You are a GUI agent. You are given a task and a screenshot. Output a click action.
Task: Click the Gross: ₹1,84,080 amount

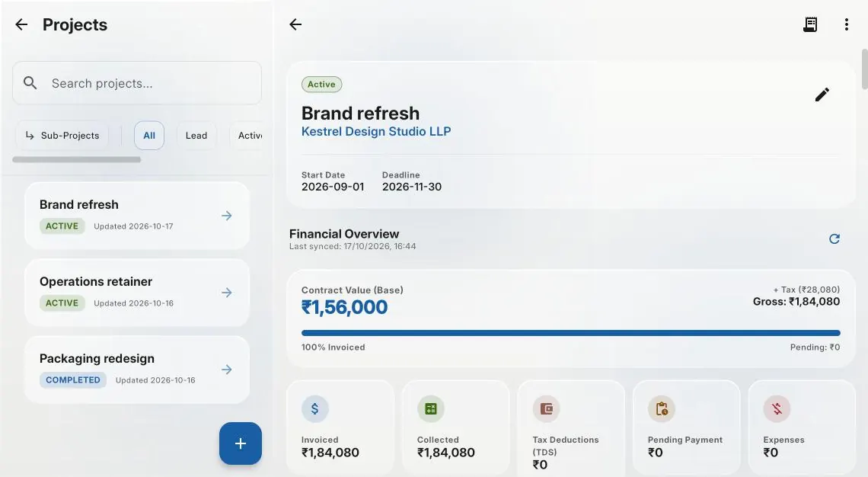(x=796, y=302)
